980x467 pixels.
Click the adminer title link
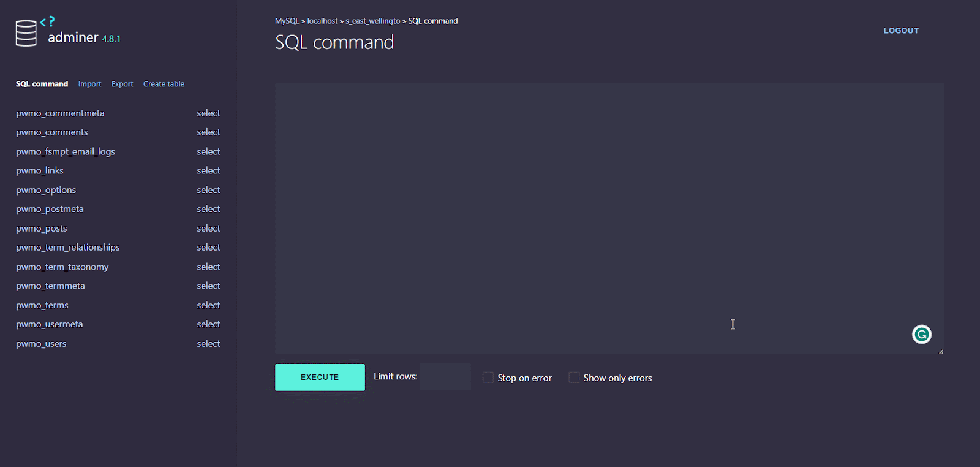click(x=73, y=37)
